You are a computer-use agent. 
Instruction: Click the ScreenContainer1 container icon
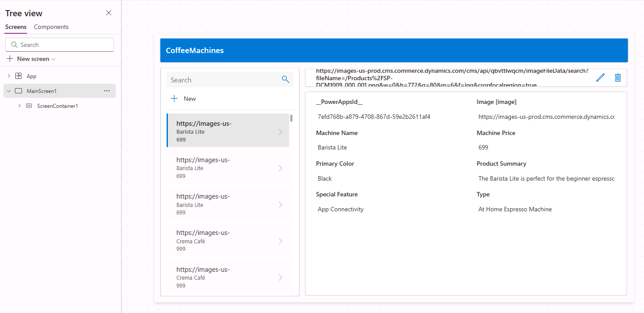[x=29, y=106]
